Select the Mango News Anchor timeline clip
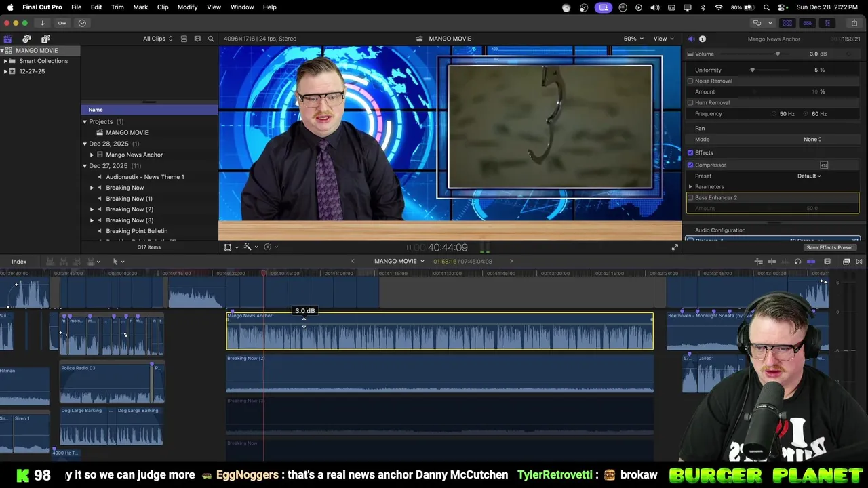The height and width of the screenshot is (488, 868). (439, 331)
